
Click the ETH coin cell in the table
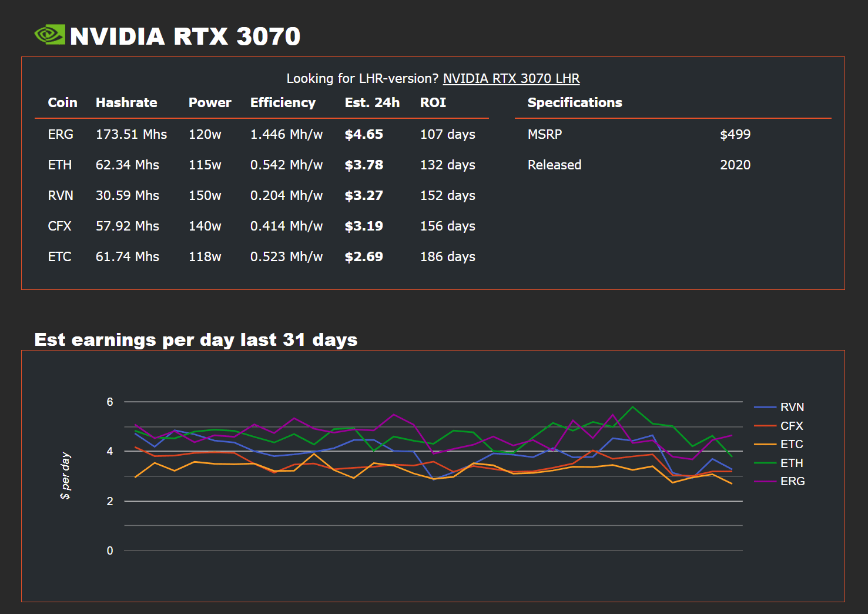[x=60, y=165]
